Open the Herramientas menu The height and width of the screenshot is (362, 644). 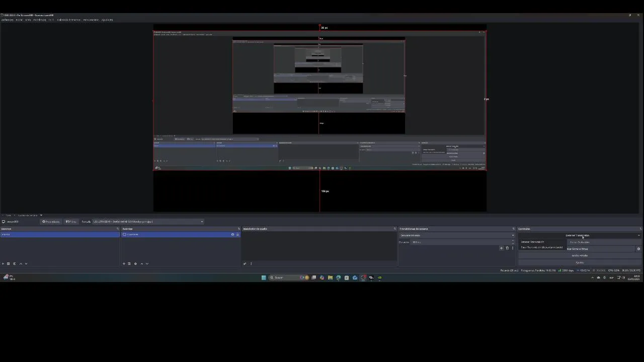coord(91,20)
